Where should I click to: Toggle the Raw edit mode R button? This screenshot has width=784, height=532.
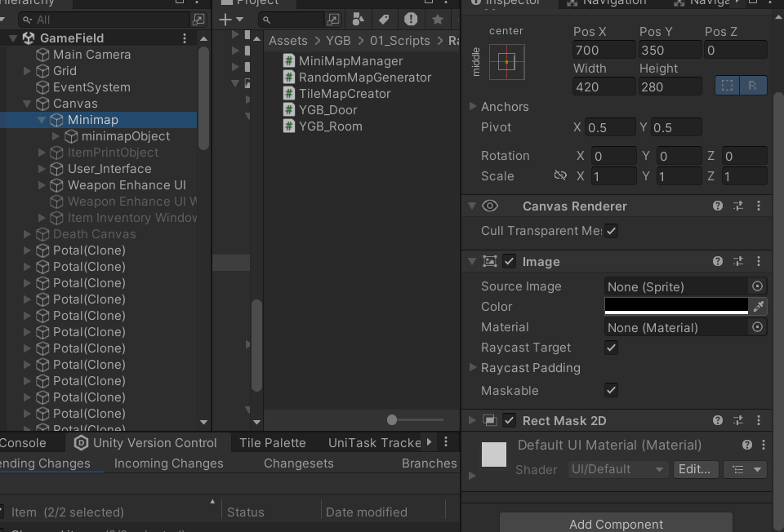point(753,86)
